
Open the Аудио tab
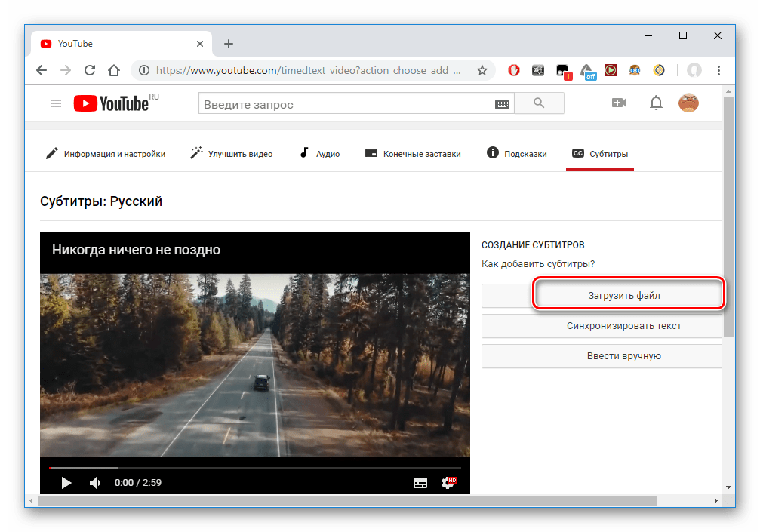[320, 154]
